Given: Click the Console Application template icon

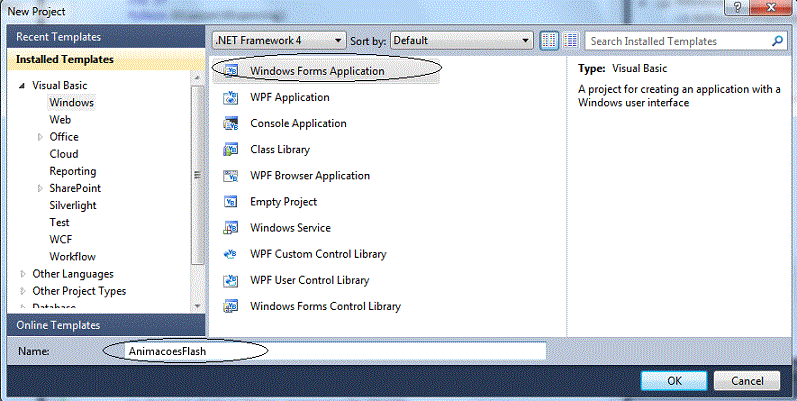Looking at the screenshot, I should [231, 124].
